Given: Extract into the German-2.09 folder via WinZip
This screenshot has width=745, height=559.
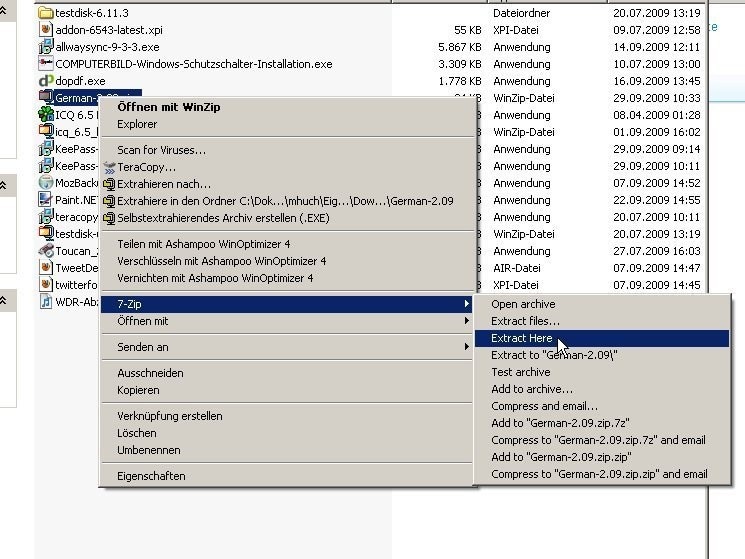Looking at the screenshot, I should point(285,201).
